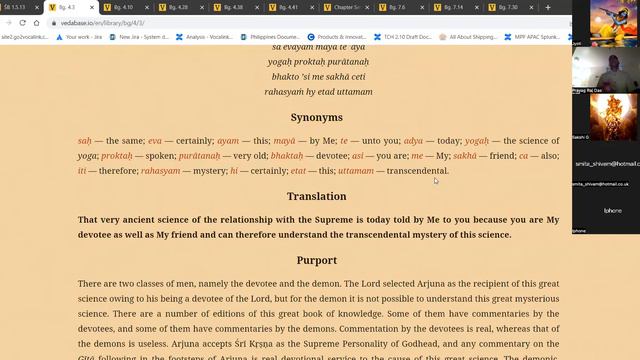Open the 'MPF APAC Splunk' bookmark
The width and height of the screenshot is (640, 360).
532,37
